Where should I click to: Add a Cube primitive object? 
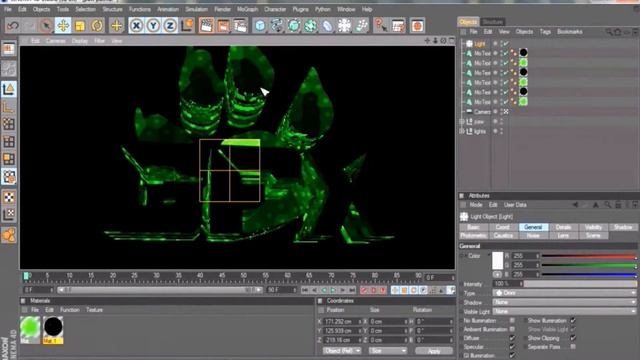[x=260, y=26]
